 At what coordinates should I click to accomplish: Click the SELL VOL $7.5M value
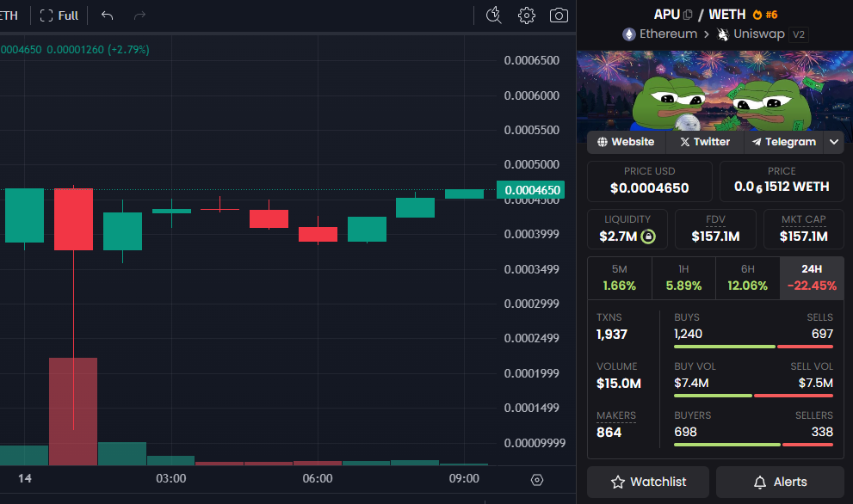coord(815,383)
